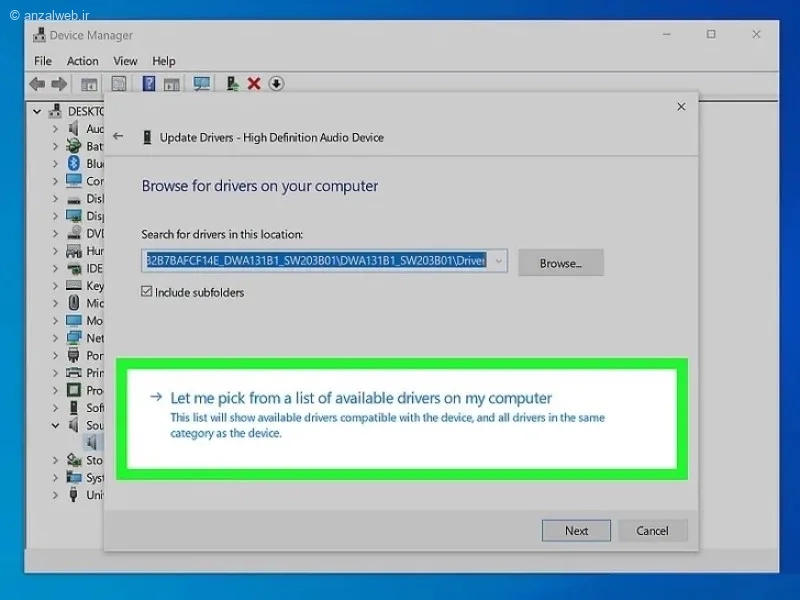Open the driver location dropdown arrow
The width and height of the screenshot is (800, 600).
498,261
